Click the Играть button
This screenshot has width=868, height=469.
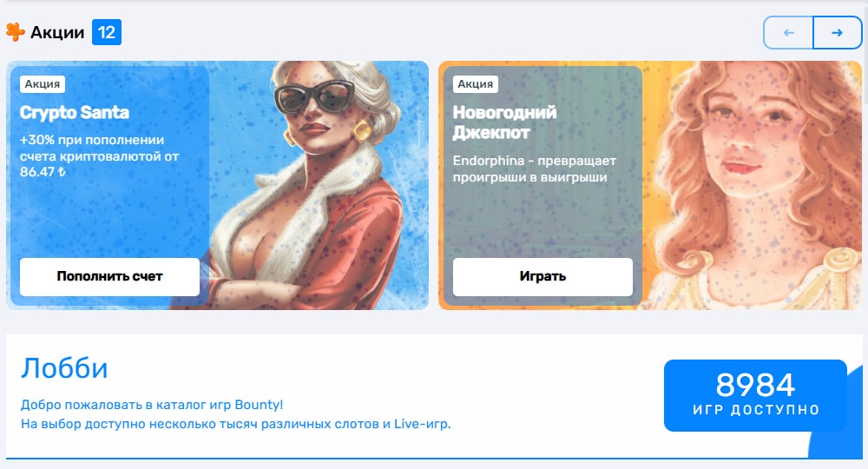point(542,276)
